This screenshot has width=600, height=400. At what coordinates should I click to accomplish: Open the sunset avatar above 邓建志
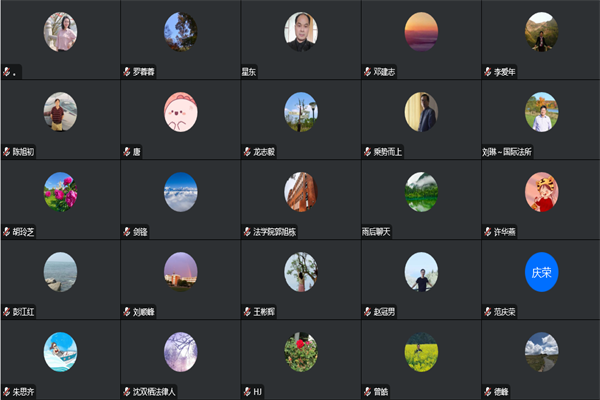(421, 32)
